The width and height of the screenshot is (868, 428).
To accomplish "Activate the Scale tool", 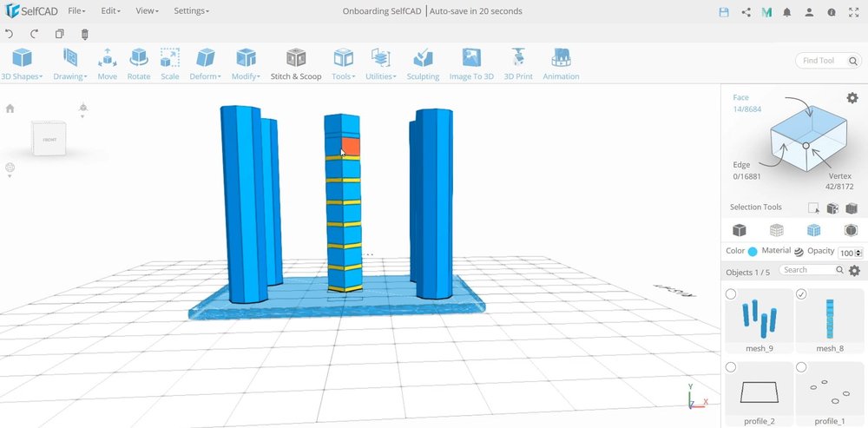I will click(170, 64).
